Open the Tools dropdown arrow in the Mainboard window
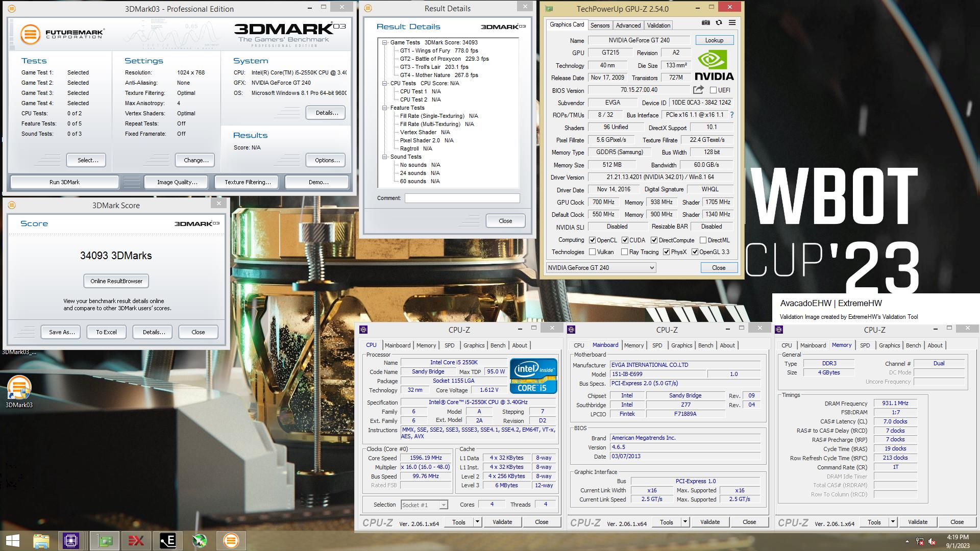Screen dimensions: 980x551 click(x=685, y=522)
